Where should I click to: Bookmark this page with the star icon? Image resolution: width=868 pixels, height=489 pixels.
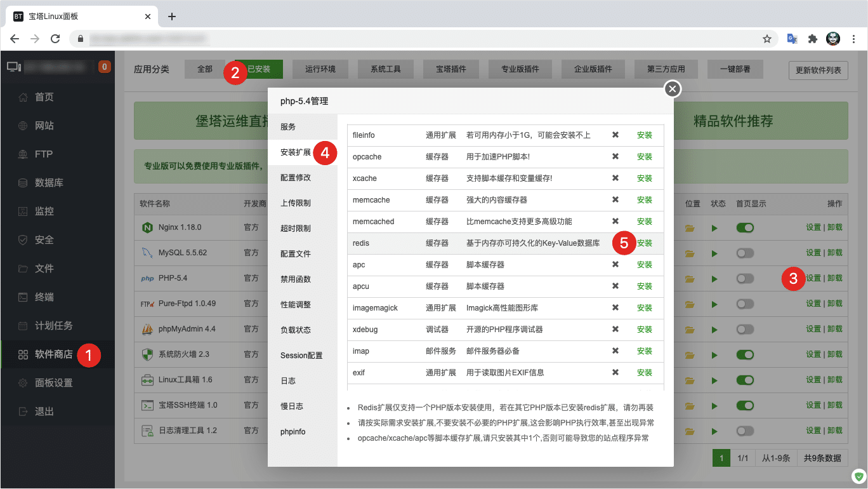(766, 39)
